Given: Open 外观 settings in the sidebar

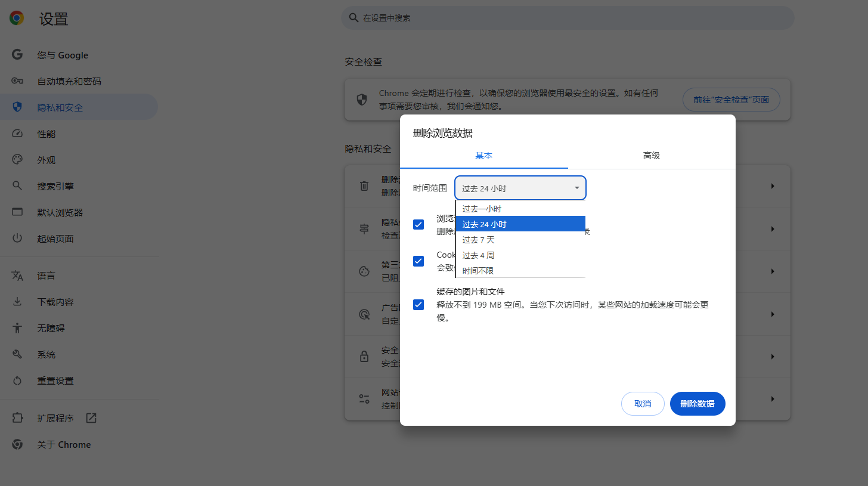Looking at the screenshot, I should tap(79, 160).
